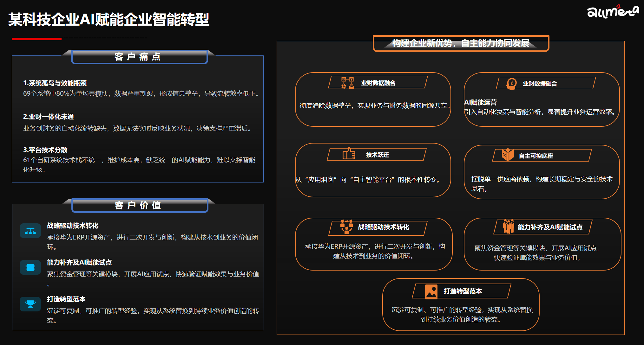Click the chip icon near 能力补齐及AI赋能试点
The height and width of the screenshot is (345, 644).
[30, 267]
